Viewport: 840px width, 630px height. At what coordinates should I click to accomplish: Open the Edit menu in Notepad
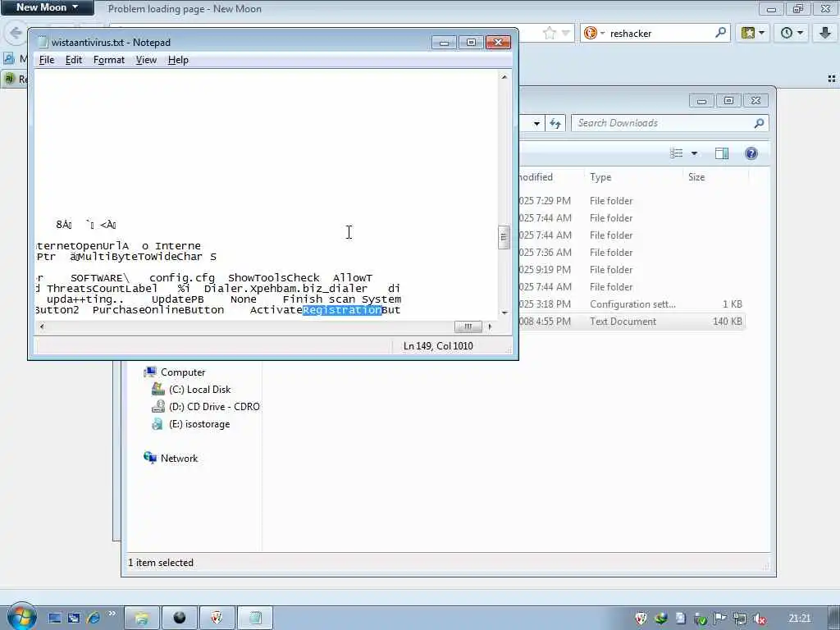tap(73, 60)
